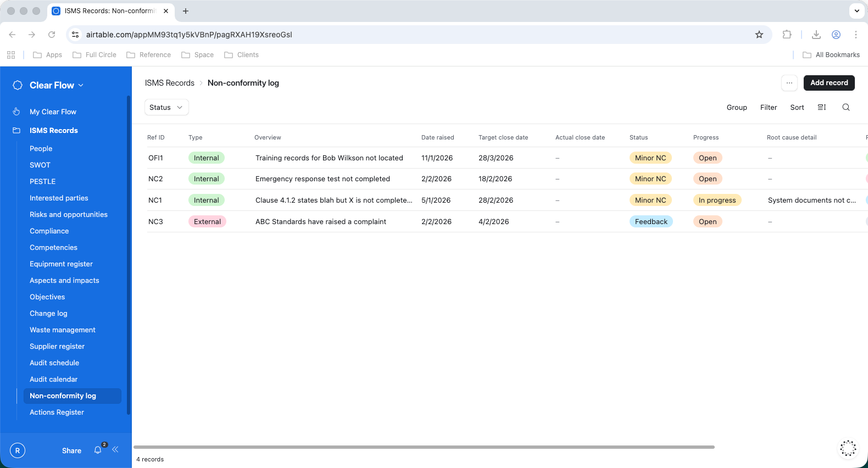868x468 pixels.
Task: Click the search magnifier icon in toolbar
Action: (x=846, y=108)
